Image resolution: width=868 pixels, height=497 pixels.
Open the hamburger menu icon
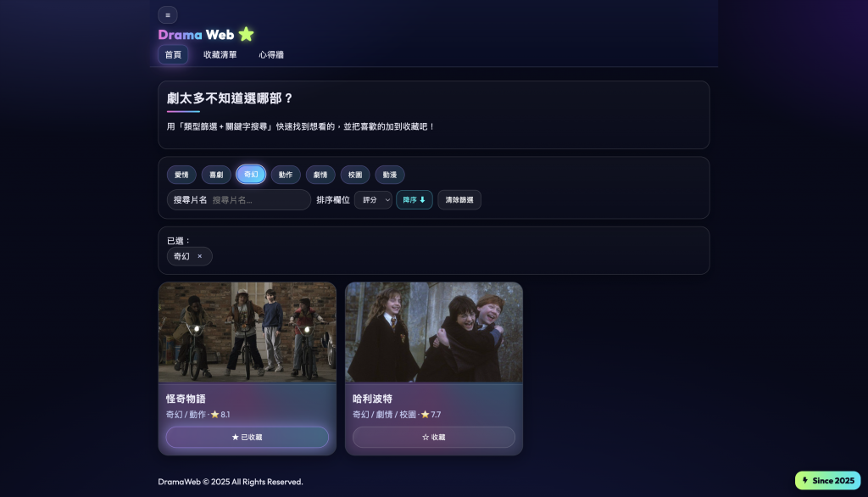tap(168, 15)
